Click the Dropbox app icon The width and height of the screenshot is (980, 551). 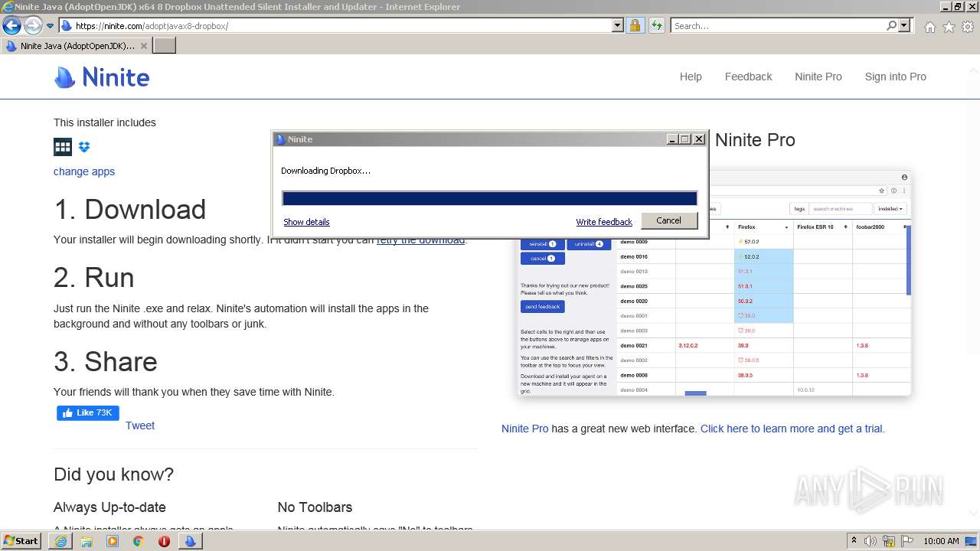click(x=84, y=147)
